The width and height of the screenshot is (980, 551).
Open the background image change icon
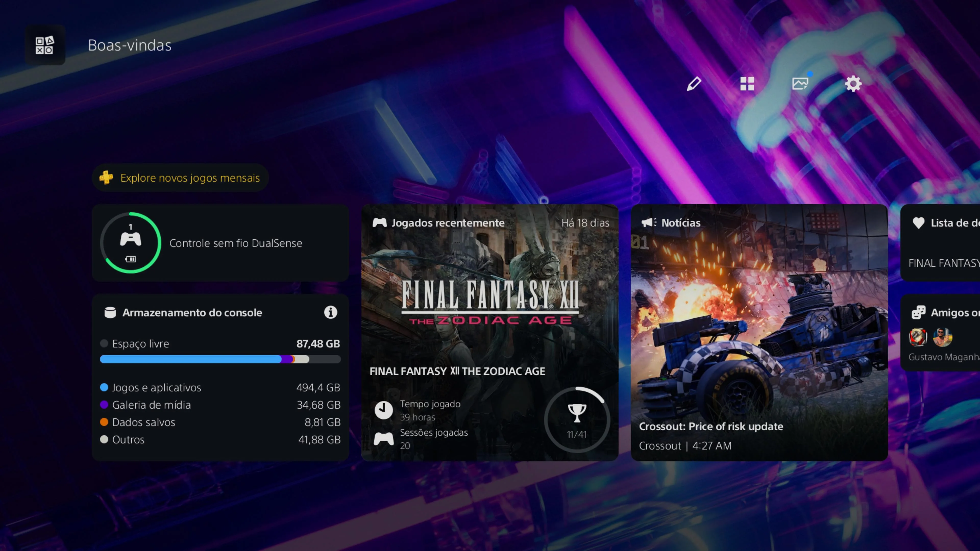coord(800,83)
